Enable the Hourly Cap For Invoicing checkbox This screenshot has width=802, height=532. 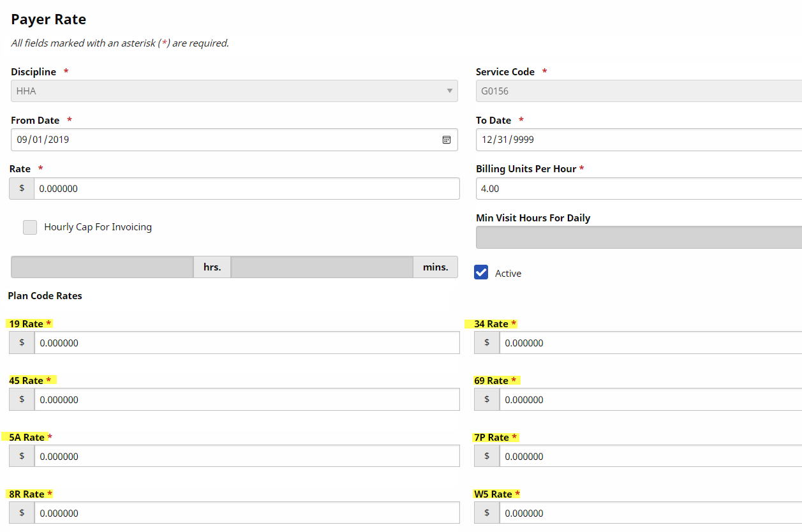(x=30, y=227)
